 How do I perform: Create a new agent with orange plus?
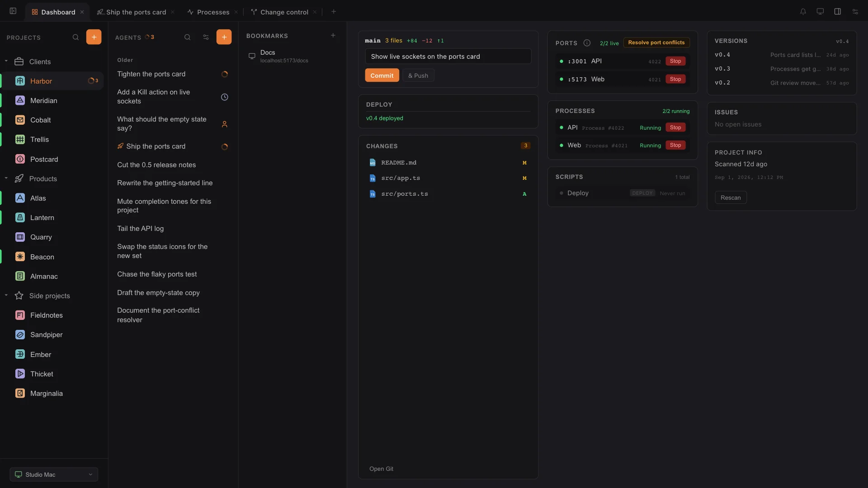coord(224,37)
